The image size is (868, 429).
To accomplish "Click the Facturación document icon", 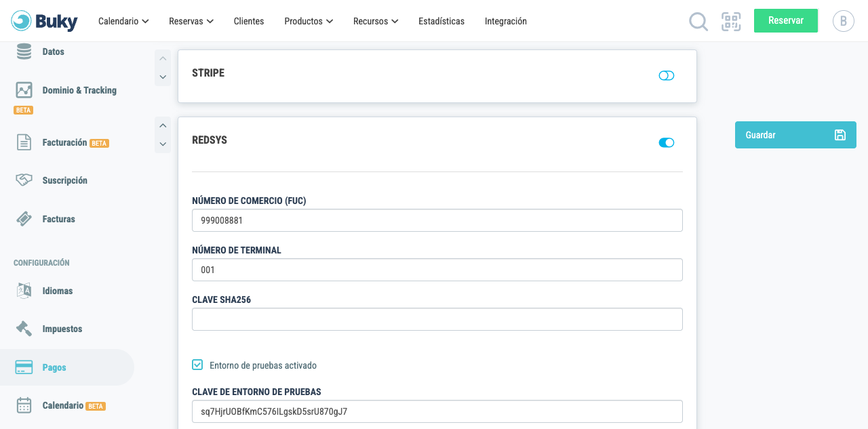I will [x=24, y=142].
